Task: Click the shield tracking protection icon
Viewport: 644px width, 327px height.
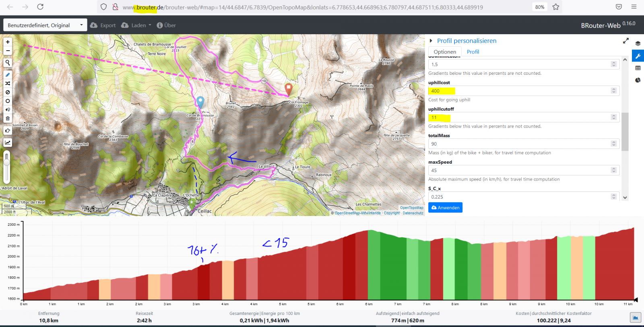Action: click(x=104, y=7)
